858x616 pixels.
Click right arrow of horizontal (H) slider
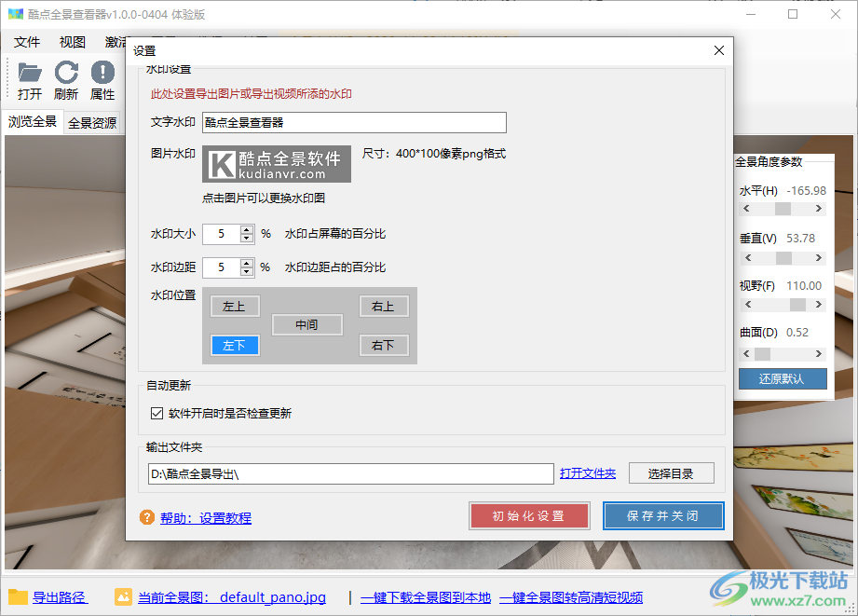pos(819,209)
